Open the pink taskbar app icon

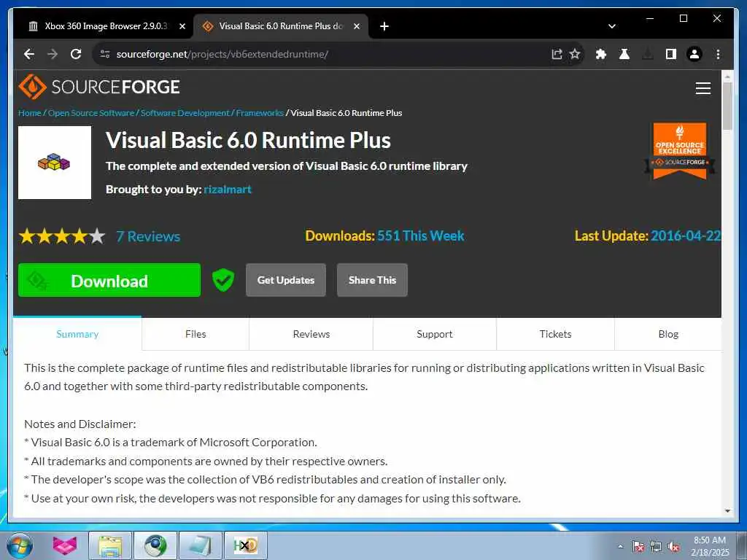click(65, 545)
